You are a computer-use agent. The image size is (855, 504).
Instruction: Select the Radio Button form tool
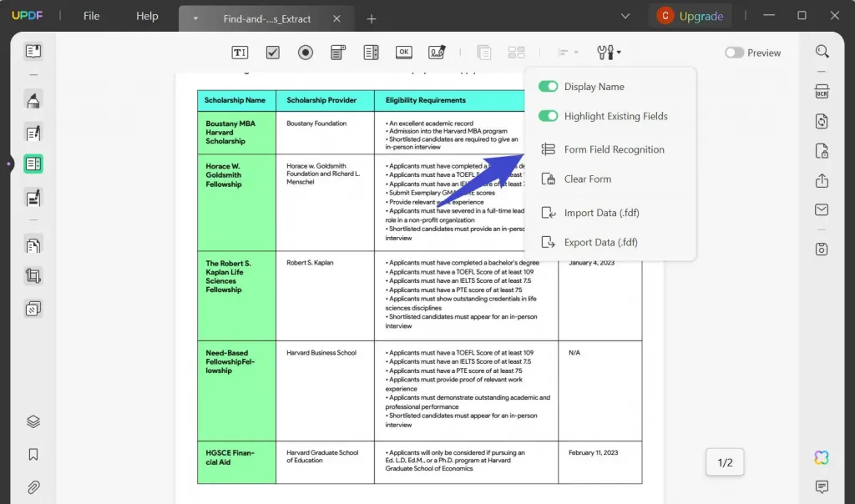click(x=306, y=53)
